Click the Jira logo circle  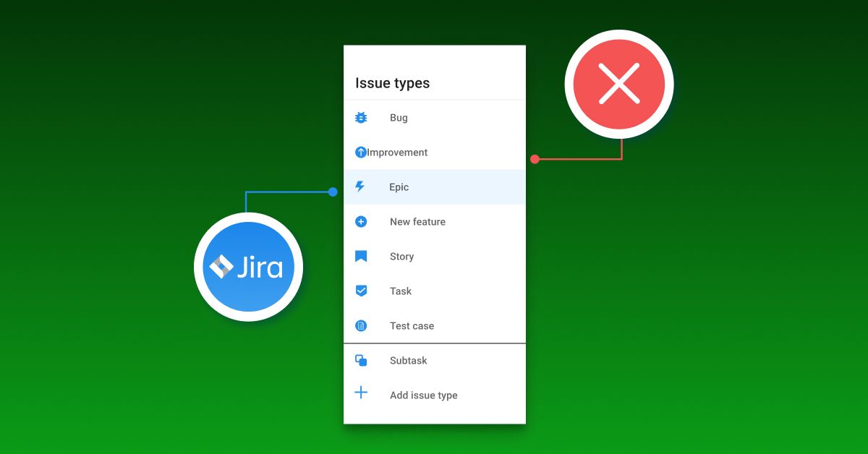pos(248,267)
